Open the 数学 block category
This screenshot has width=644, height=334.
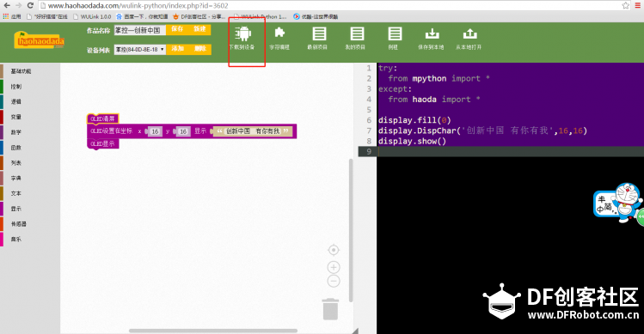pyautogui.click(x=16, y=132)
